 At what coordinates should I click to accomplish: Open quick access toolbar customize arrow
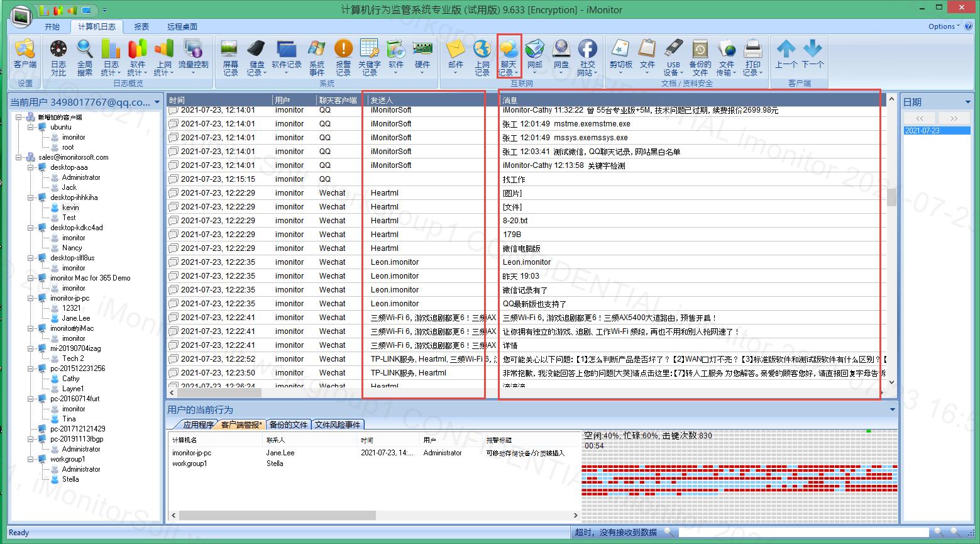pos(104,11)
